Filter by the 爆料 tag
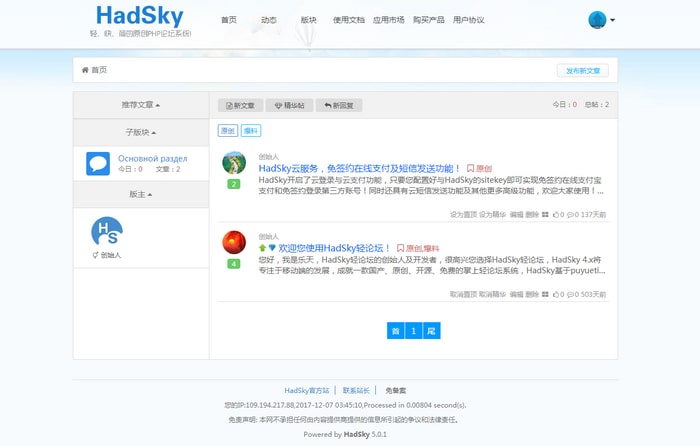 (251, 130)
